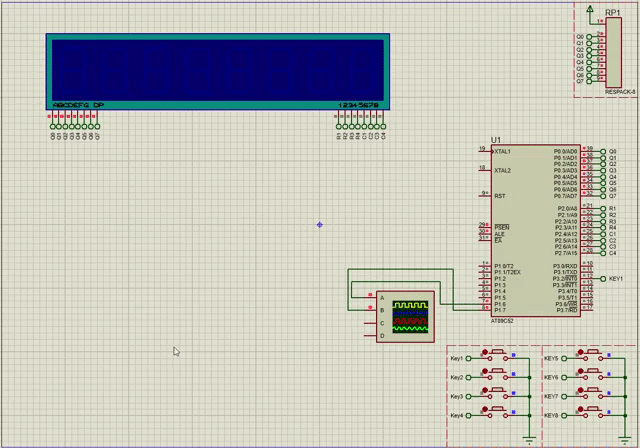Click the KEY7 terminal circle in button block
Screen dimensions: 640x448
point(564,397)
